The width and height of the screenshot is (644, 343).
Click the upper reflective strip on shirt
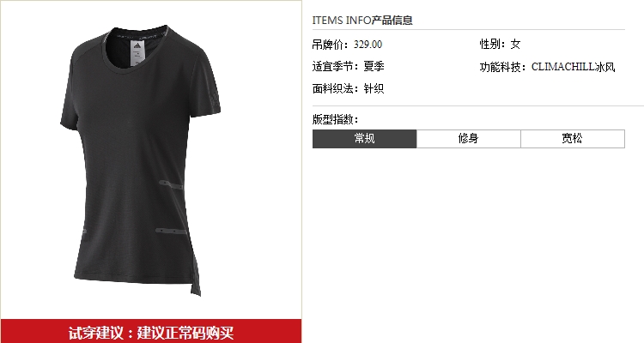click(171, 185)
